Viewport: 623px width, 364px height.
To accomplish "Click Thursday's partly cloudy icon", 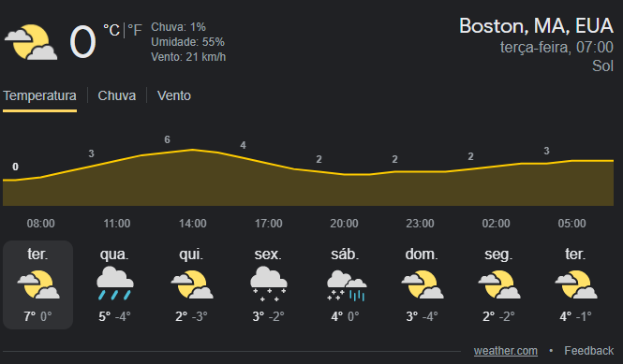I will [192, 284].
